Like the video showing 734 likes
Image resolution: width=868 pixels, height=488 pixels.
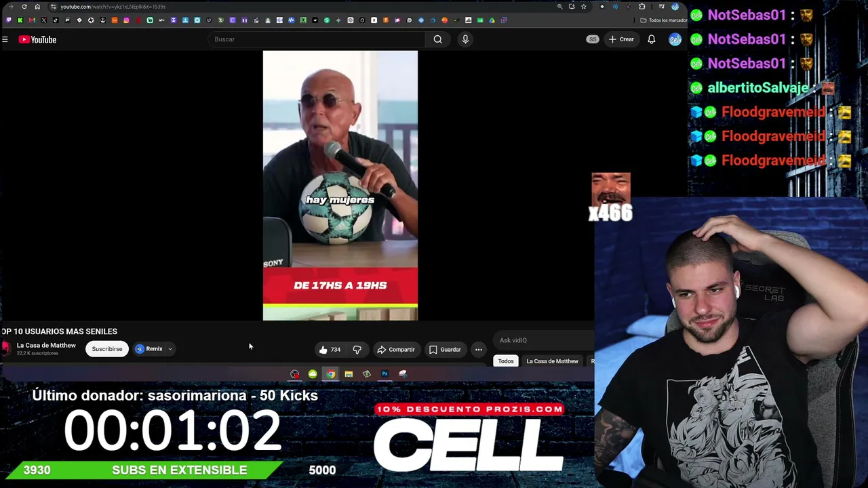[330, 350]
